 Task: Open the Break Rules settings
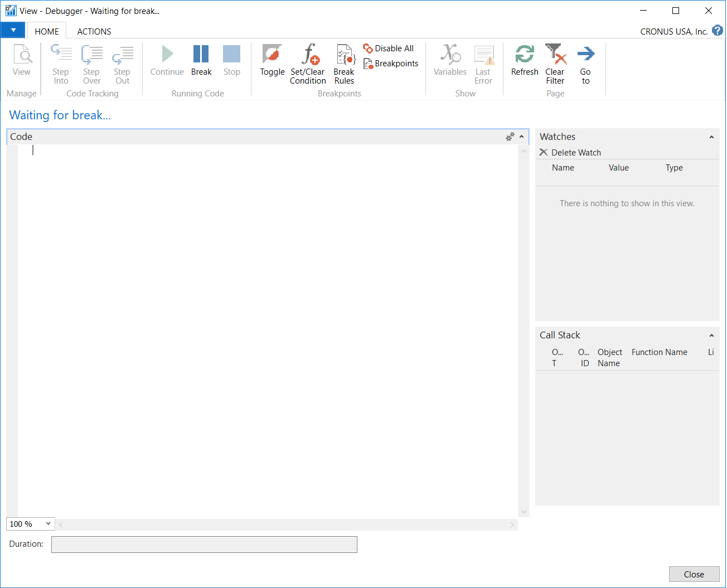344,55
